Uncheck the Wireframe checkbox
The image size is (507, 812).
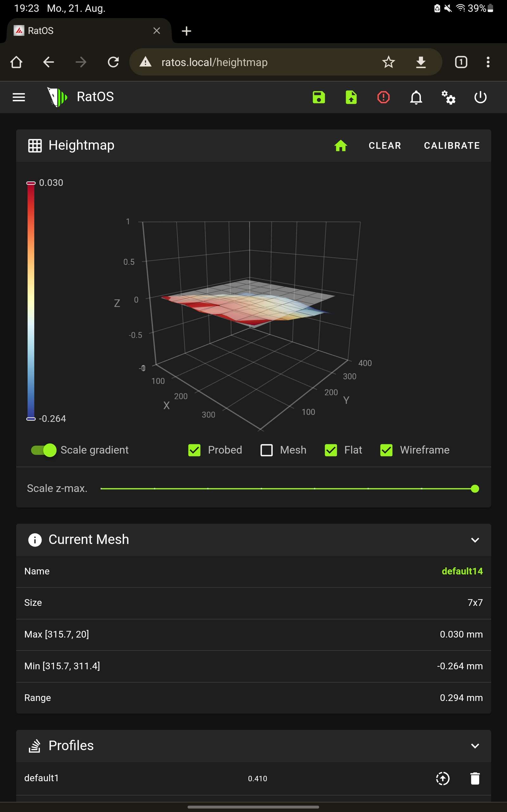click(x=386, y=450)
